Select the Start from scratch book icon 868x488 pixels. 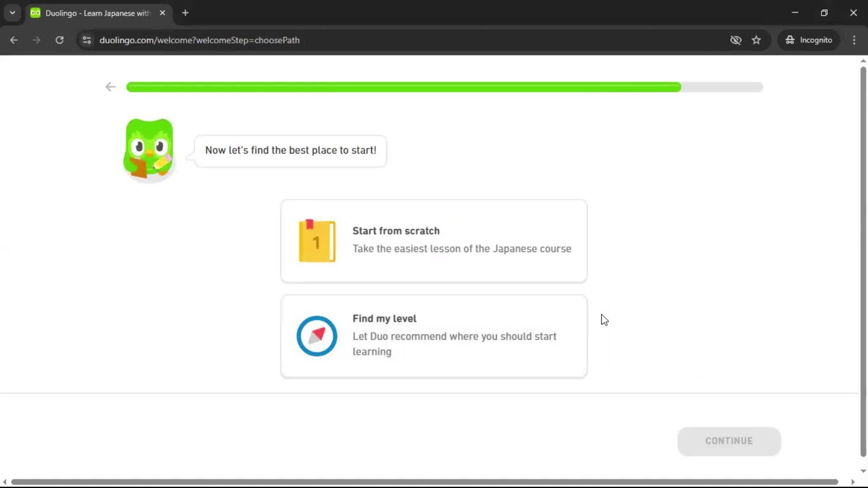tap(316, 241)
